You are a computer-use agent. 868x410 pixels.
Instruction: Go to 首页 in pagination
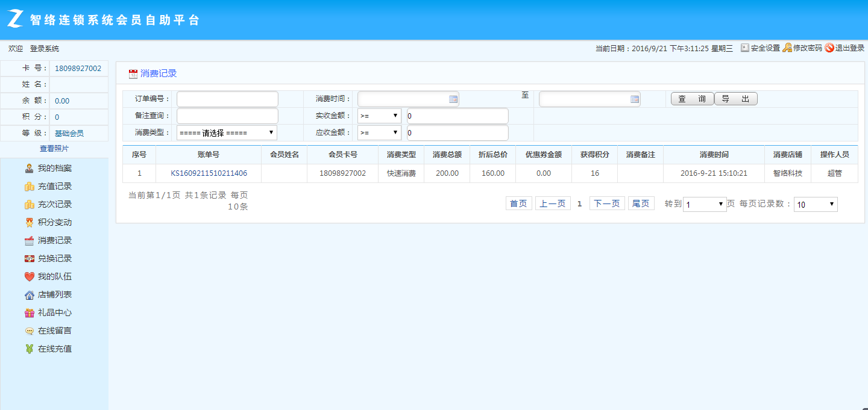(518, 203)
